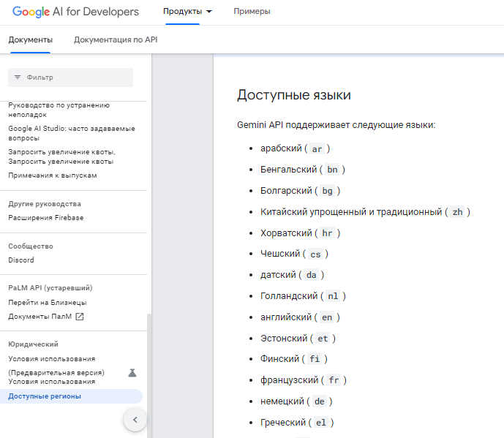
Task: Click the Фильтр input field
Action: (70, 78)
